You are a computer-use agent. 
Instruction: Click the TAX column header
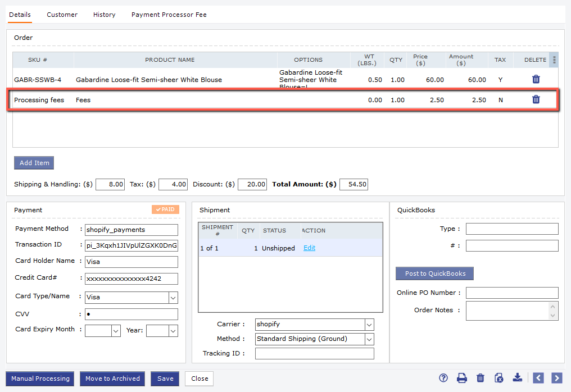[x=500, y=60]
